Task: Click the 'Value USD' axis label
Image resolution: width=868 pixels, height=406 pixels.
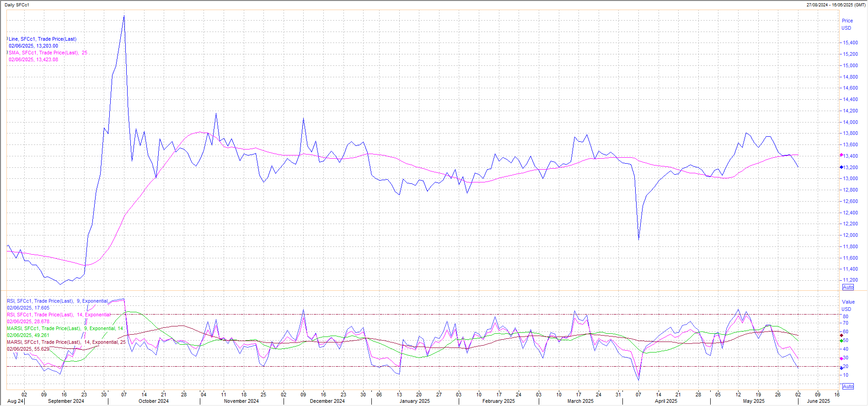Action: (x=848, y=305)
